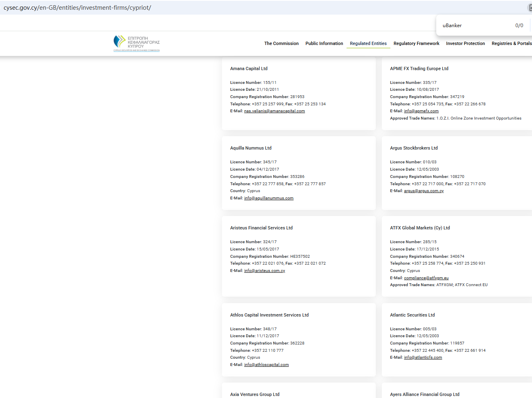Open The Commission menu

point(281,43)
